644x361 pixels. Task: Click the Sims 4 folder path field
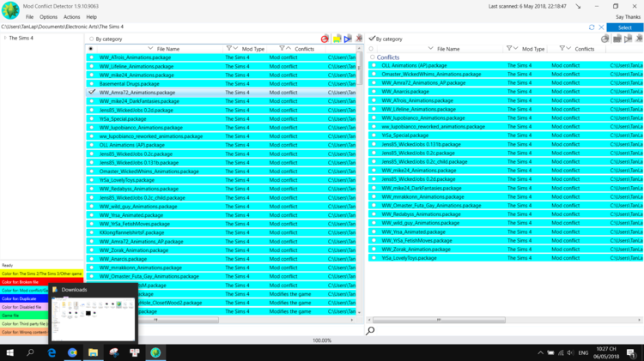(294, 27)
